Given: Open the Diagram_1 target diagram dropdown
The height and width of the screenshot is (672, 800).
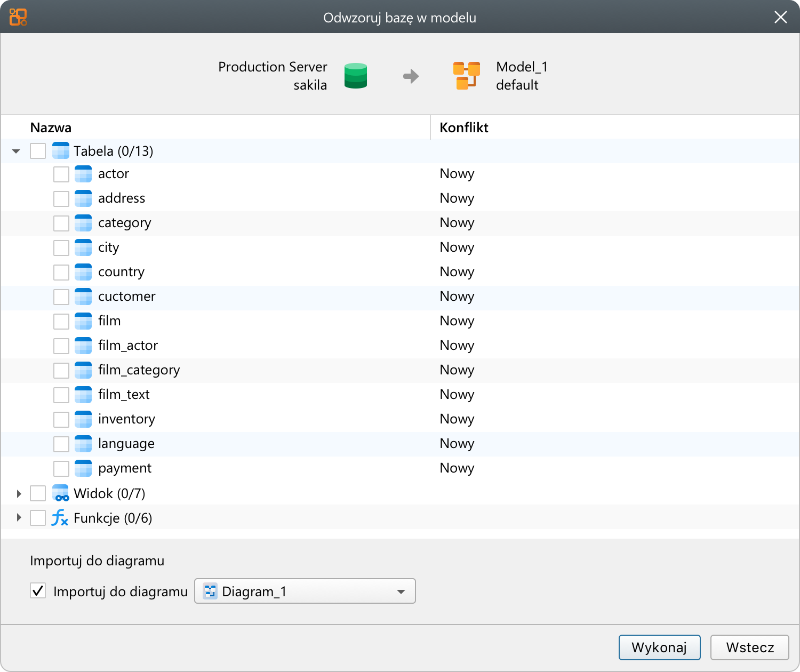Looking at the screenshot, I should point(305,591).
